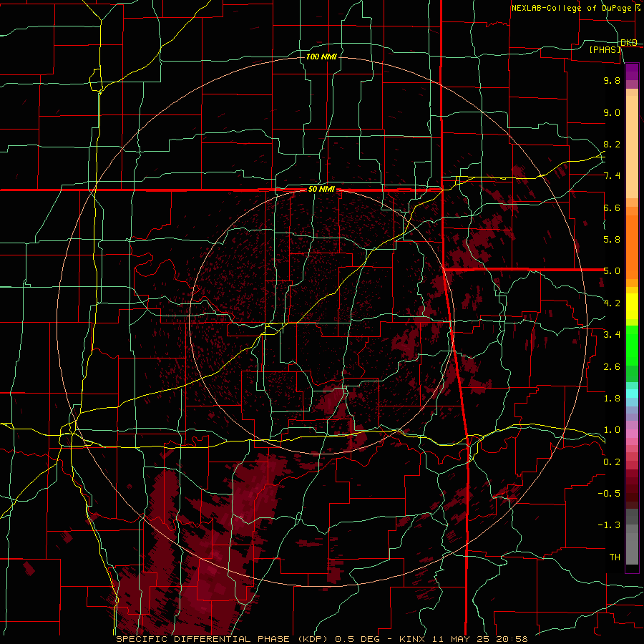Click the 1.8 value on color scale

[x=612, y=399]
